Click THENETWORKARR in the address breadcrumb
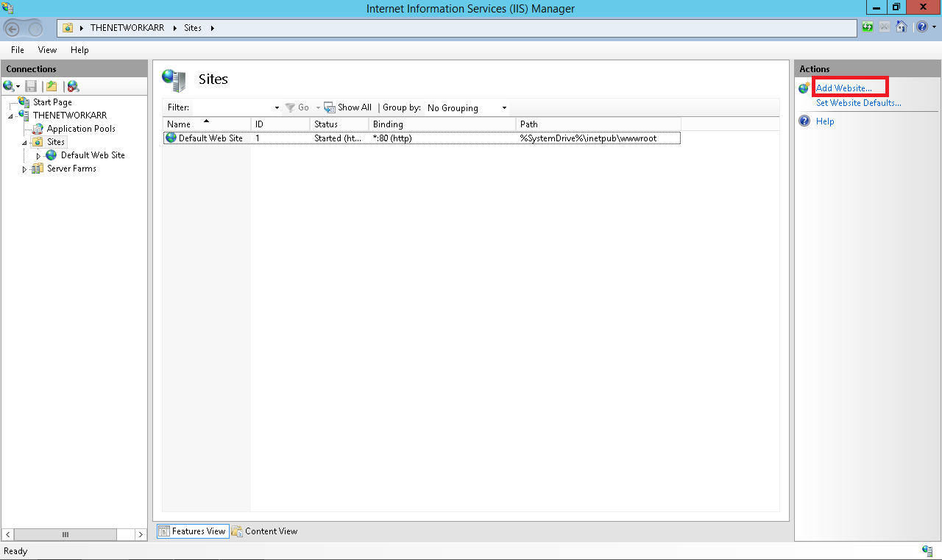Viewport: 942px width, 560px height. [x=127, y=28]
